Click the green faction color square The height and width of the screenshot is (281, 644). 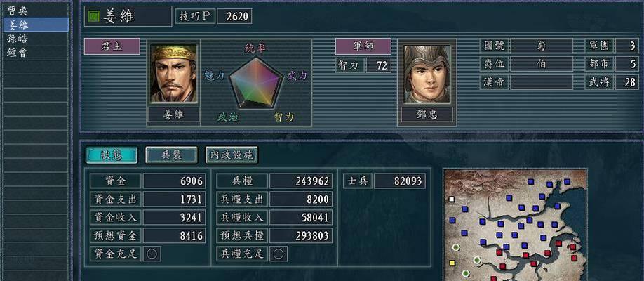(x=94, y=16)
